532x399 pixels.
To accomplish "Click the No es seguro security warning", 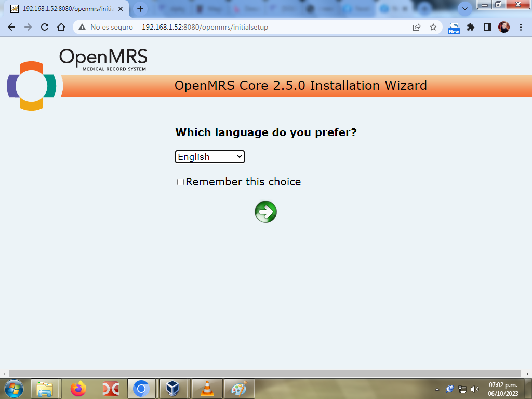I will 105,27.
